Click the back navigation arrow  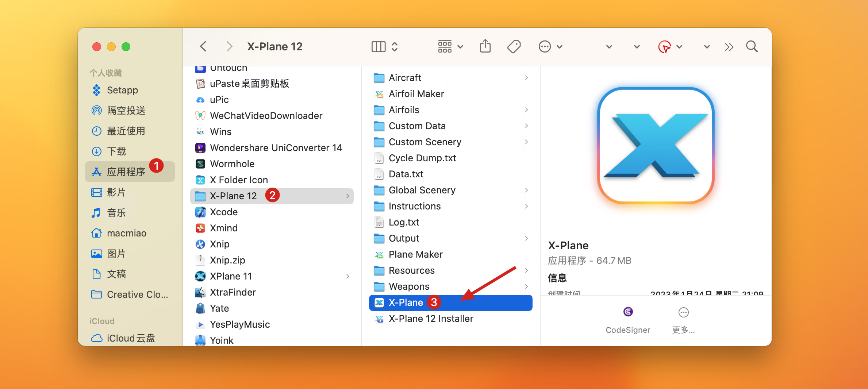203,46
